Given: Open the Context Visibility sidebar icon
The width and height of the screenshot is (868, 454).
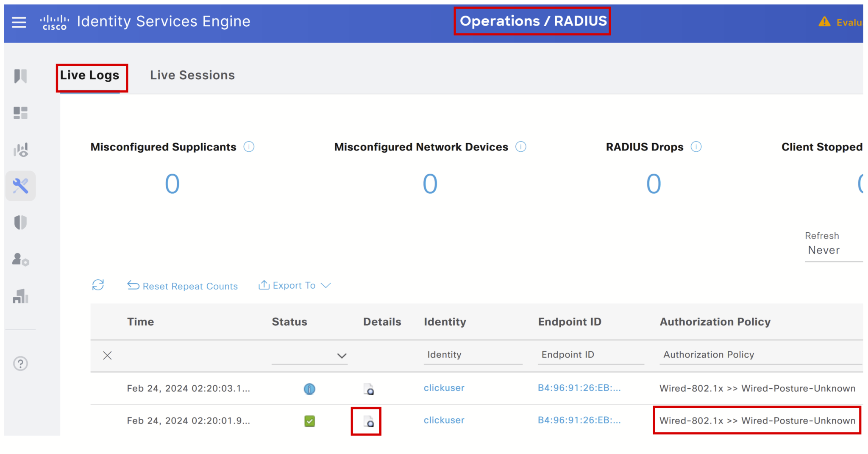Looking at the screenshot, I should pos(20,149).
